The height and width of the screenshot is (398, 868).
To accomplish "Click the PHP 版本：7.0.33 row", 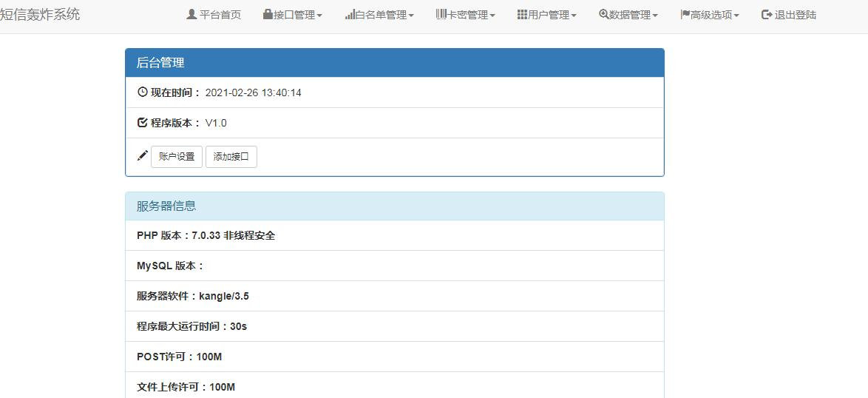I will [x=395, y=235].
